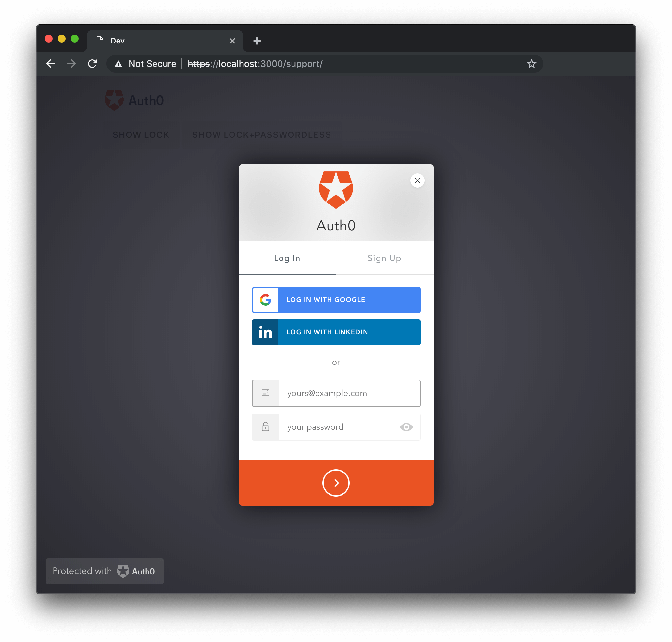Click Log In With LinkedIn button
This screenshot has height=642, width=672.
point(336,332)
